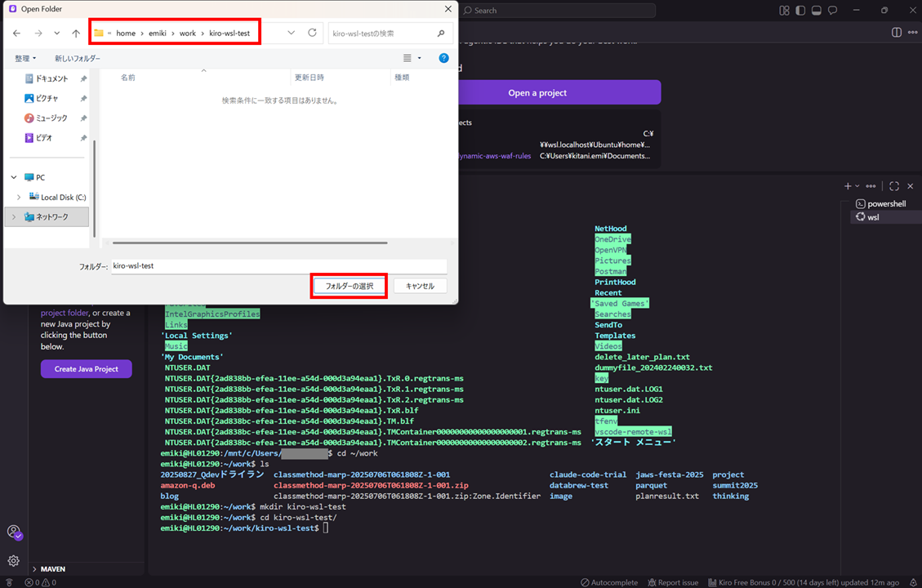Open errors and warnings count in status bar

(41, 582)
